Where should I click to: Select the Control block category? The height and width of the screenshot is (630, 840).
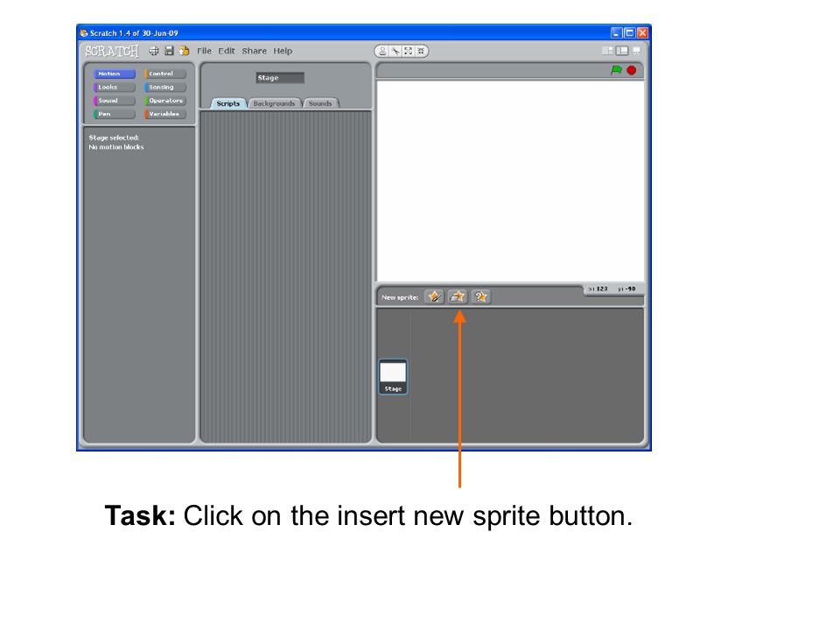point(165,73)
